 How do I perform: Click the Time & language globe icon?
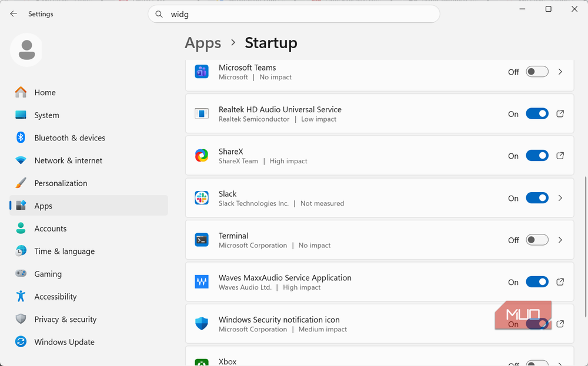pos(21,251)
